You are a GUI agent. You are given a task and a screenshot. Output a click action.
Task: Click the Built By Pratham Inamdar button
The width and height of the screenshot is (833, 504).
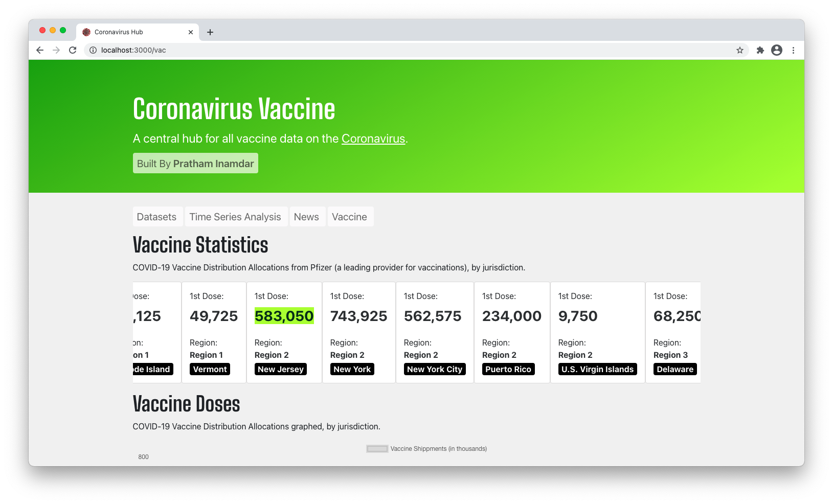[x=195, y=164]
